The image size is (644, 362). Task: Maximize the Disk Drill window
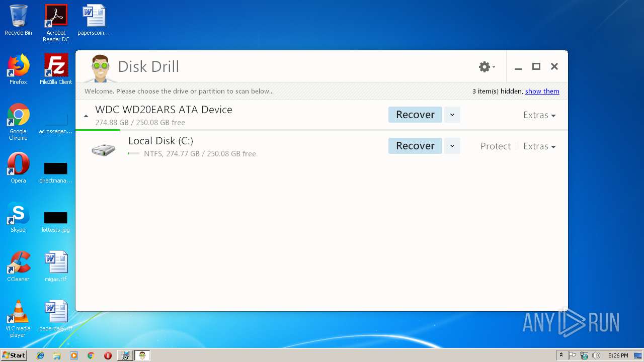point(536,66)
